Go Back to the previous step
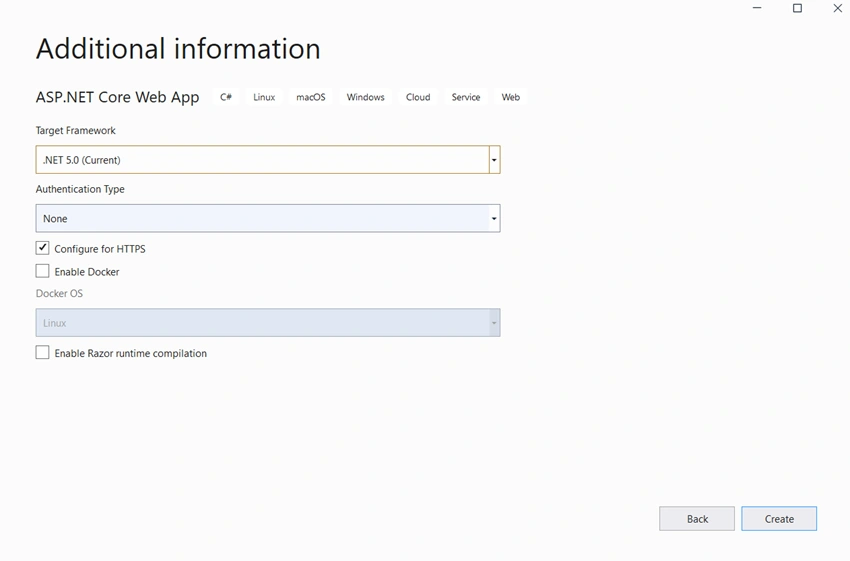This screenshot has width=850, height=561. (697, 519)
